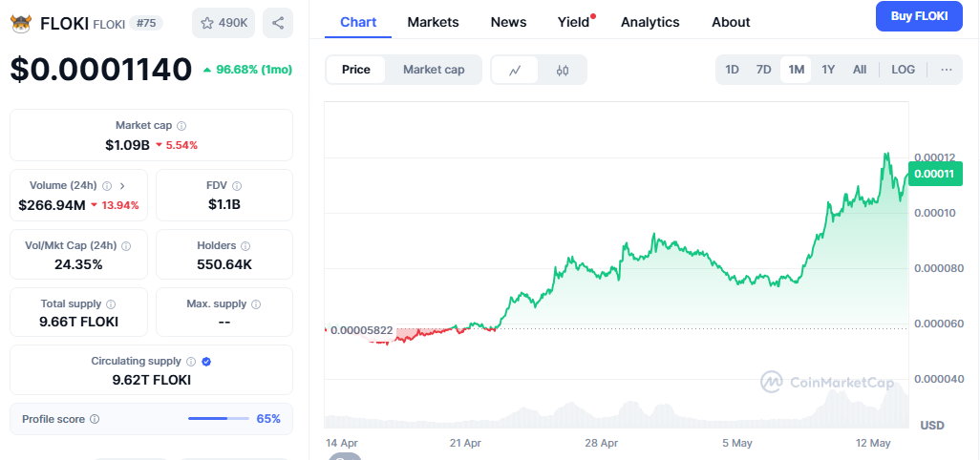Click the Profile score progress bar
This screenshot has height=460, width=980.
click(x=219, y=418)
